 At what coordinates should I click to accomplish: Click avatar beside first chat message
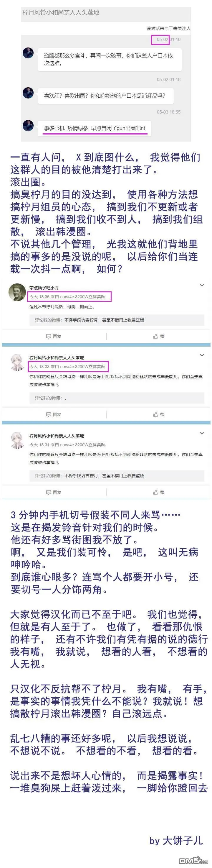coord(28,53)
